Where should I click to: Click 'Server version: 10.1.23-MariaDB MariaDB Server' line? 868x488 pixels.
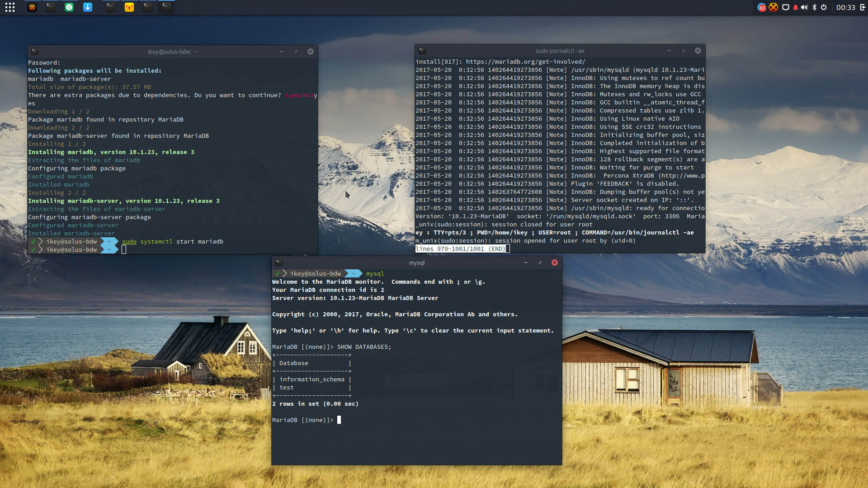(x=355, y=298)
